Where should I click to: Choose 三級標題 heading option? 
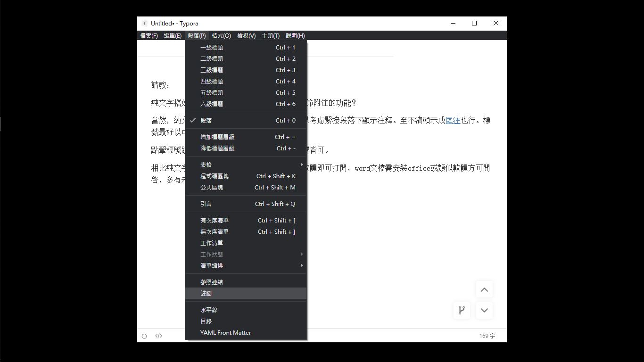pos(246,70)
